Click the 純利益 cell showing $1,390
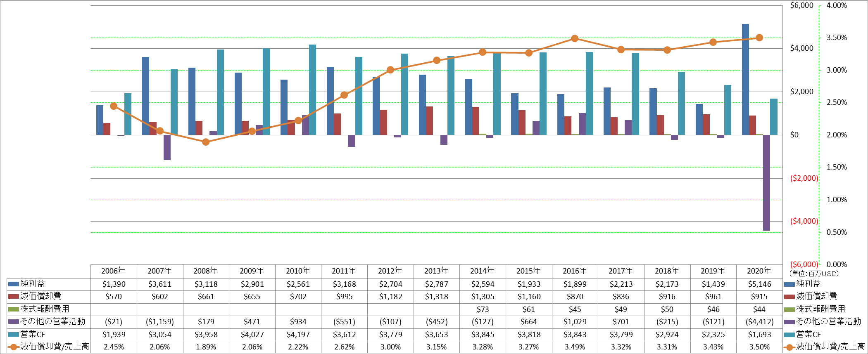 [114, 284]
